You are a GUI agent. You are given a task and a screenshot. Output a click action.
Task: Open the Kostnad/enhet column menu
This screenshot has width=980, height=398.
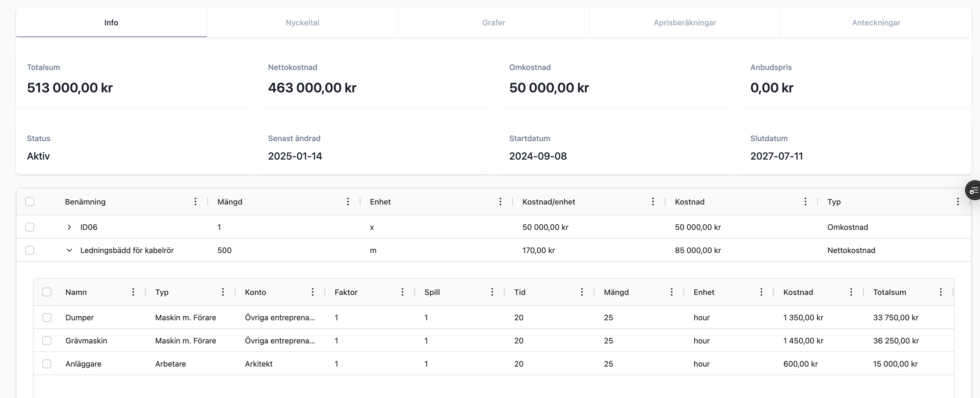pos(653,201)
